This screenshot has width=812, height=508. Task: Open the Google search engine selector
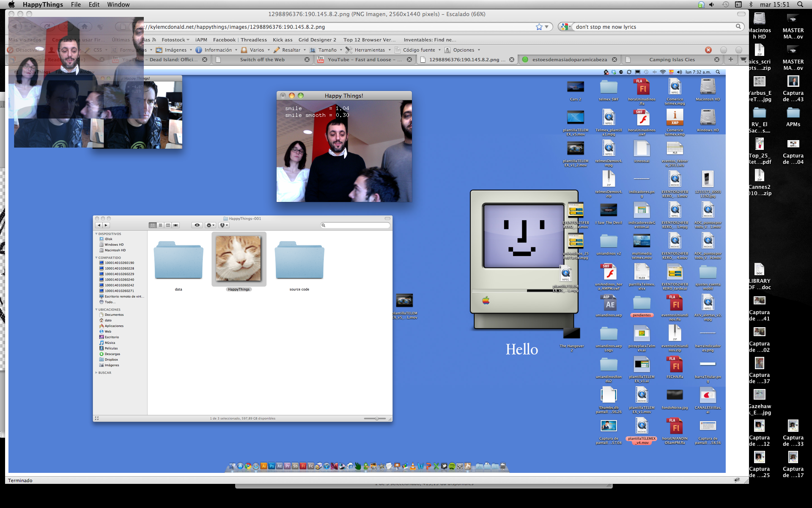pos(565,27)
